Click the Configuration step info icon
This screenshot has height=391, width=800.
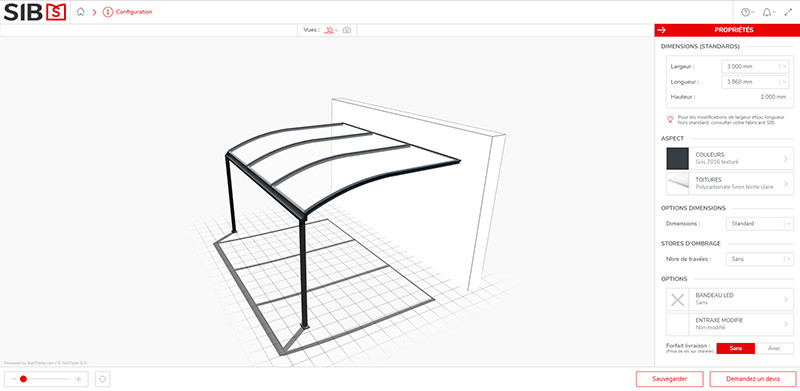pos(108,12)
